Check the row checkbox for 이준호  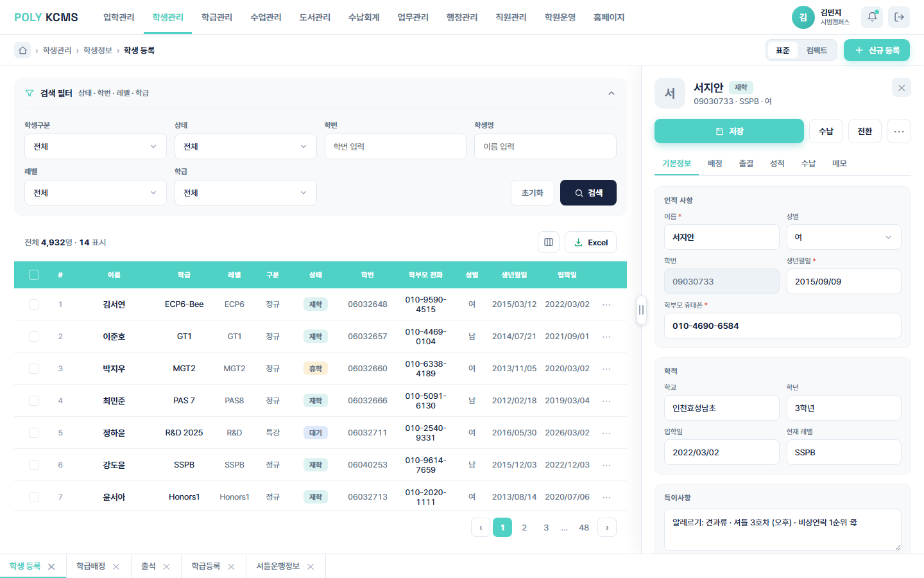coord(34,337)
